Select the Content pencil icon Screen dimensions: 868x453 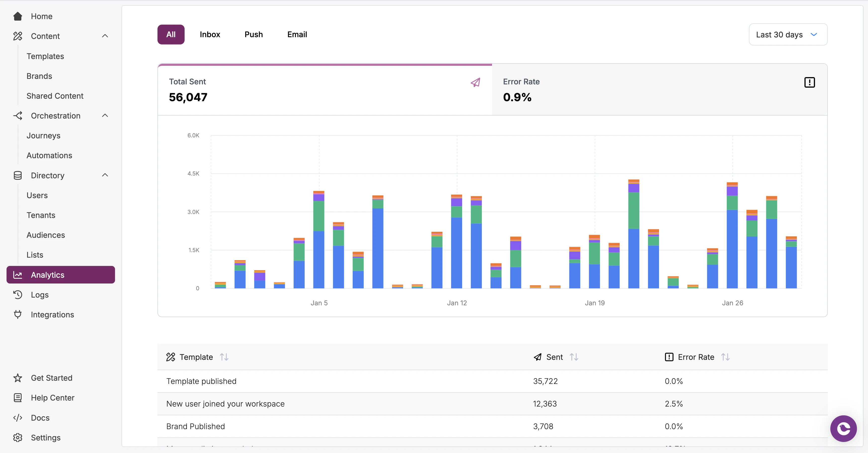coord(18,36)
